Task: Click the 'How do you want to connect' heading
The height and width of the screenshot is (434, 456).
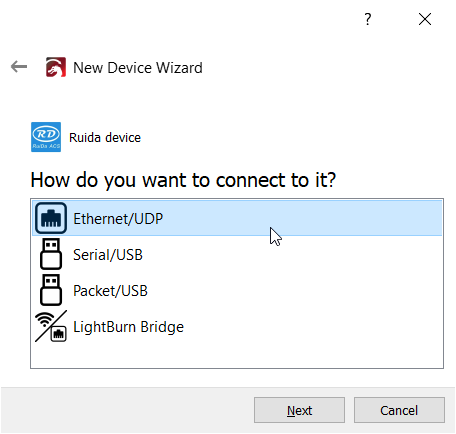Action: 183,180
